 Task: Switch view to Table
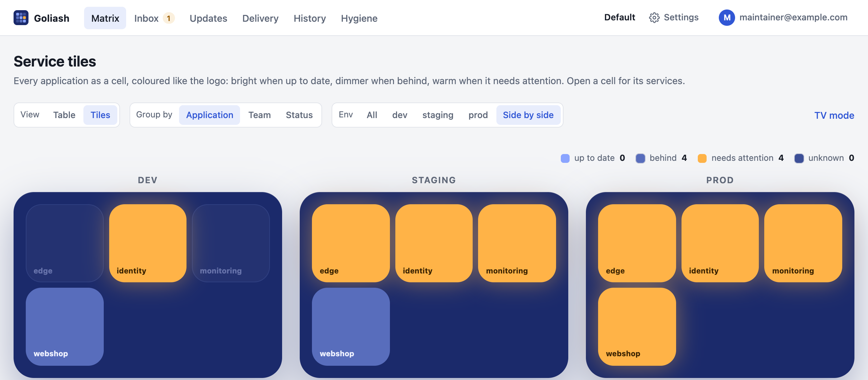point(64,115)
